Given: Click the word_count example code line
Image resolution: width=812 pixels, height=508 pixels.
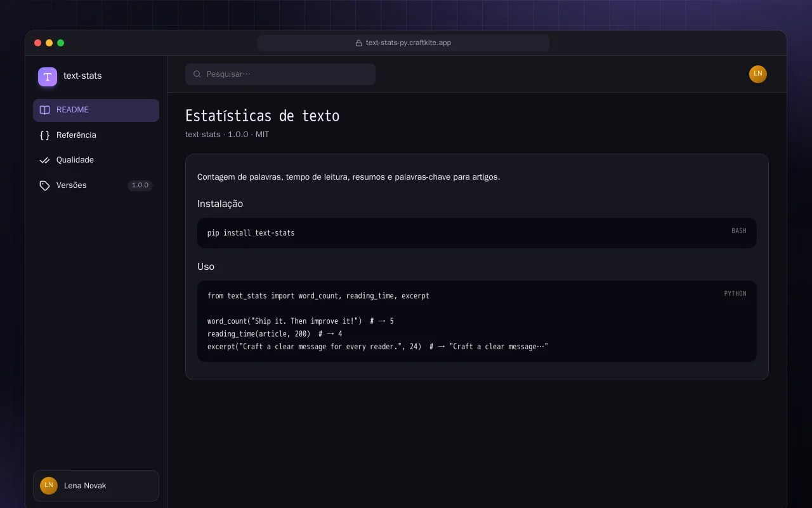Looking at the screenshot, I should pyautogui.click(x=301, y=321).
